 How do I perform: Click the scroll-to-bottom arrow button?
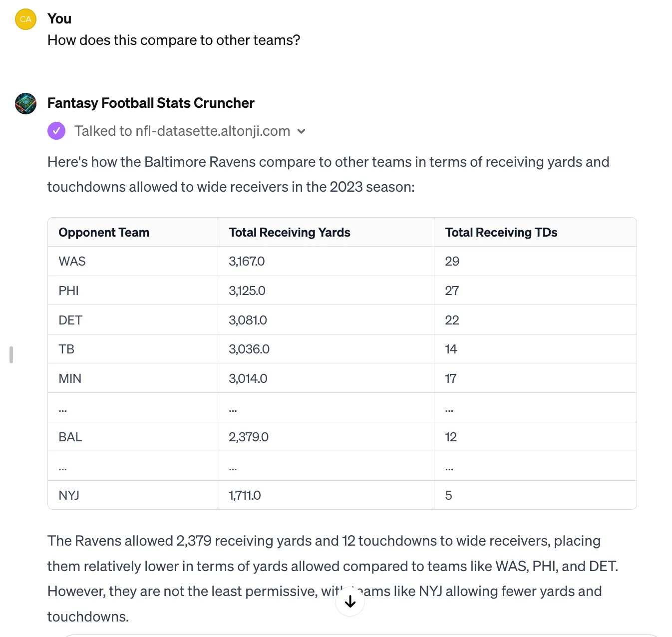[350, 602]
